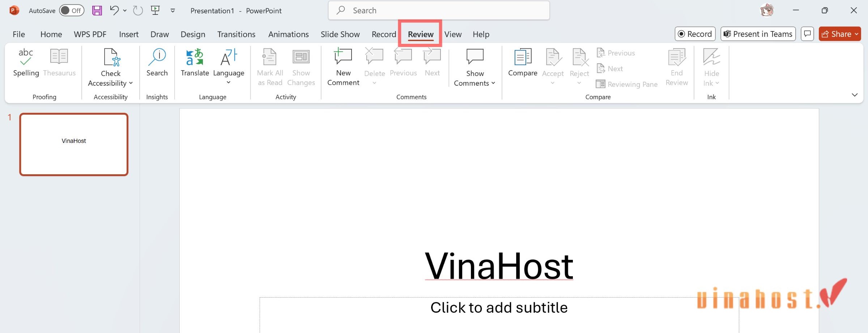
Task: Start slide show from beginning icon
Action: [x=156, y=10]
